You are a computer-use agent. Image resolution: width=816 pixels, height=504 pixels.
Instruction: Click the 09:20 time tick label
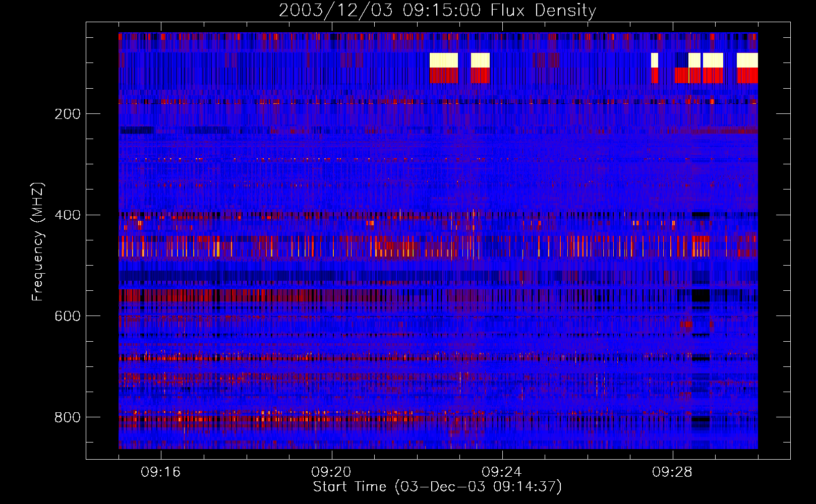331,472
